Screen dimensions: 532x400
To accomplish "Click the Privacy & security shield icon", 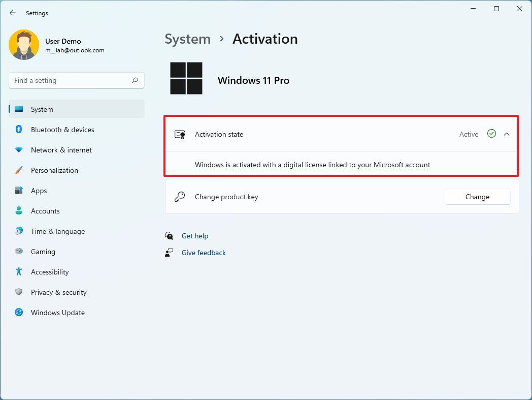I will [x=18, y=292].
